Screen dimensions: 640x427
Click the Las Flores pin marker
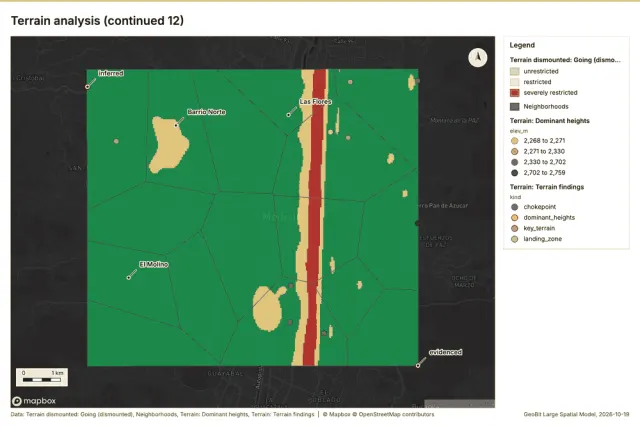click(289, 115)
